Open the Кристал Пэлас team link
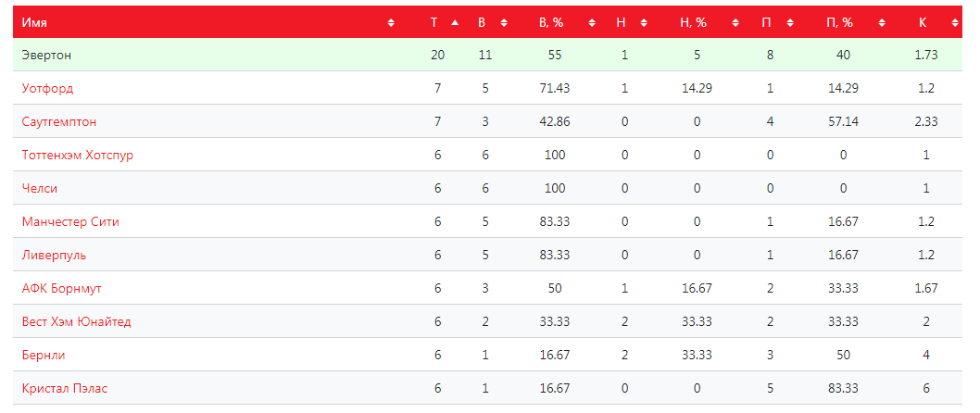Image resolution: width=980 pixels, height=413 pixels. pyautogui.click(x=65, y=388)
